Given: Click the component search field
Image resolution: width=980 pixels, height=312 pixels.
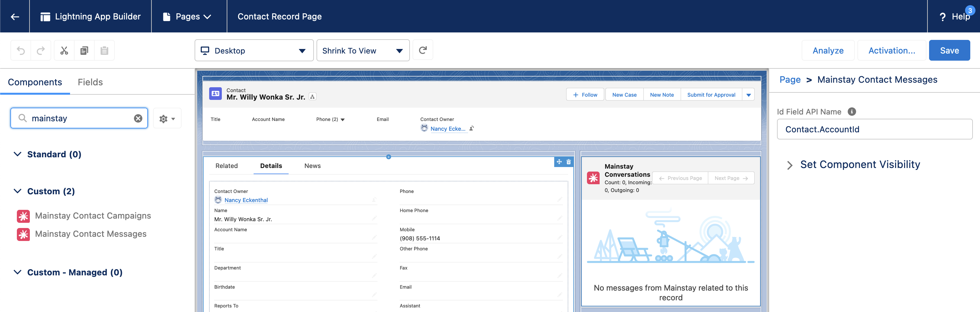Looking at the screenshot, I should (79, 118).
